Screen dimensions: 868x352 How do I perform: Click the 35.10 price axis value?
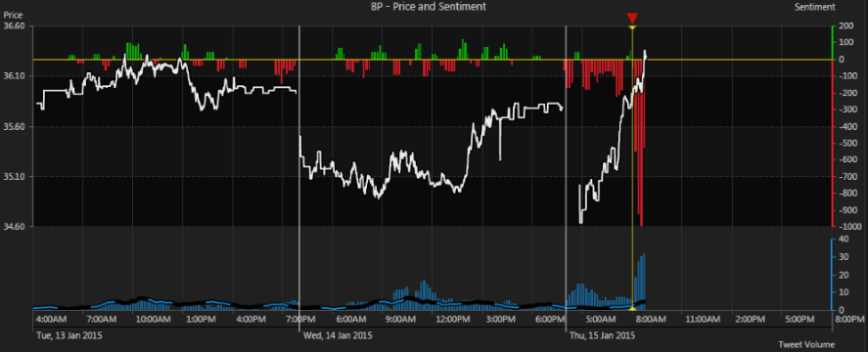point(14,177)
